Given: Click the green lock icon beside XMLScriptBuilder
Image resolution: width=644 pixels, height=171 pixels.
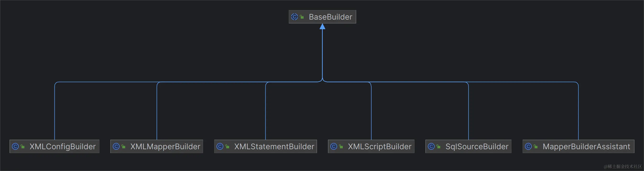Looking at the screenshot, I should coord(341,147).
